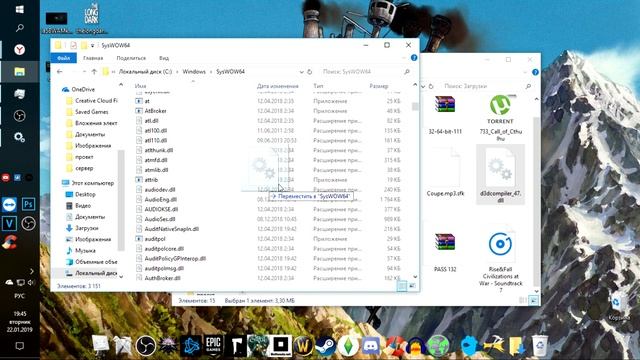The image size is (640, 360).
Task: Open the taskbar search magnifier
Action: (19, 28)
